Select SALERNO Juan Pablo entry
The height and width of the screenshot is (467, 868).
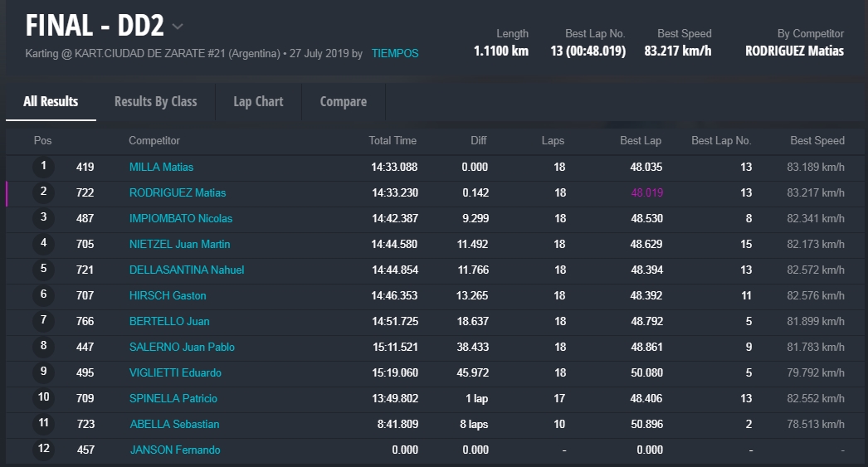click(x=182, y=347)
